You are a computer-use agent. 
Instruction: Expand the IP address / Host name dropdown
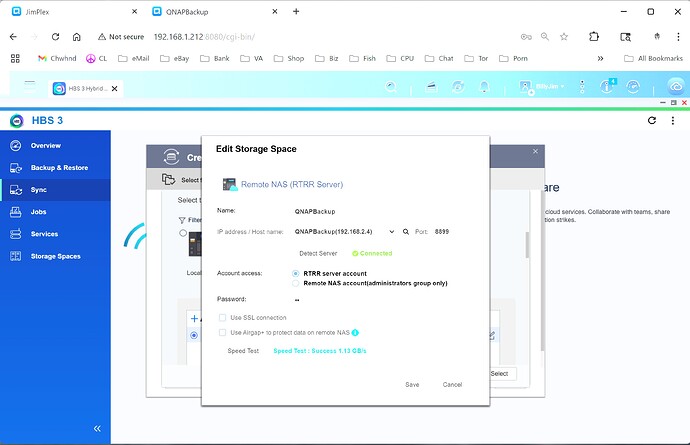pyautogui.click(x=391, y=232)
